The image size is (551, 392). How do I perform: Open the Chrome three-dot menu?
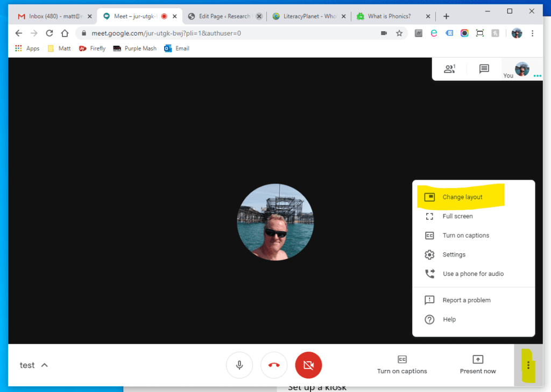tap(532, 33)
